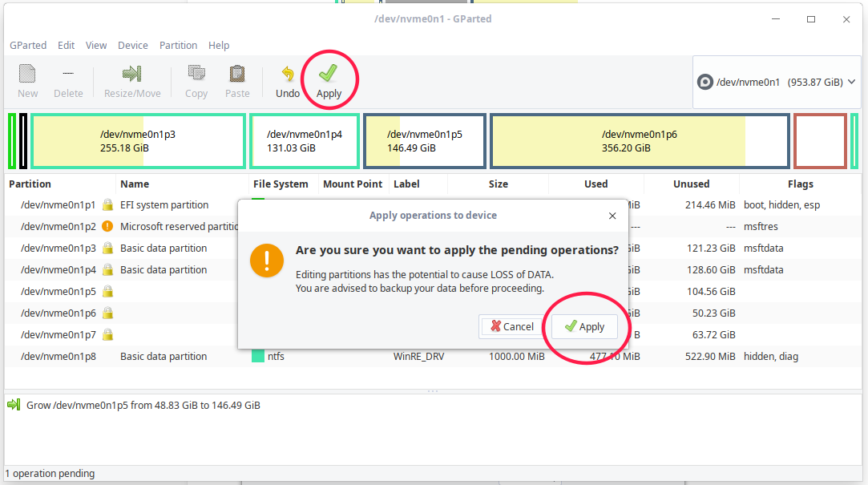This screenshot has height=485, width=868.
Task: Click the New partition toolbar icon
Action: pyautogui.click(x=27, y=82)
